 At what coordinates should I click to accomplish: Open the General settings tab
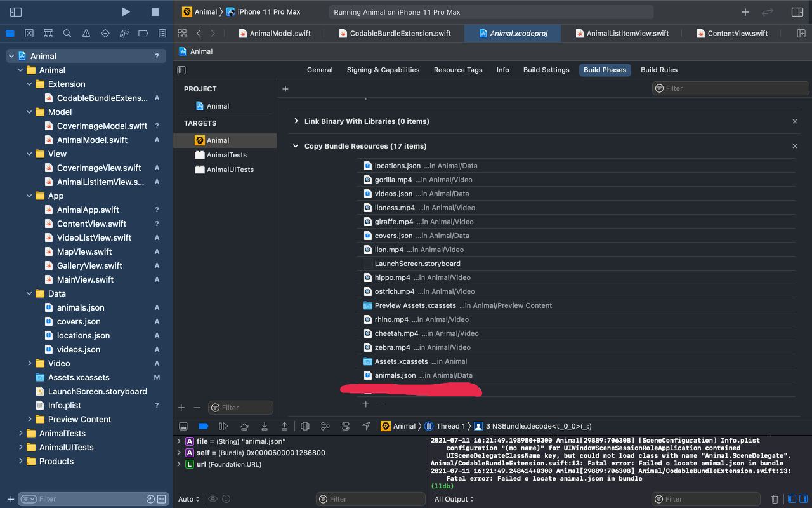tap(320, 70)
